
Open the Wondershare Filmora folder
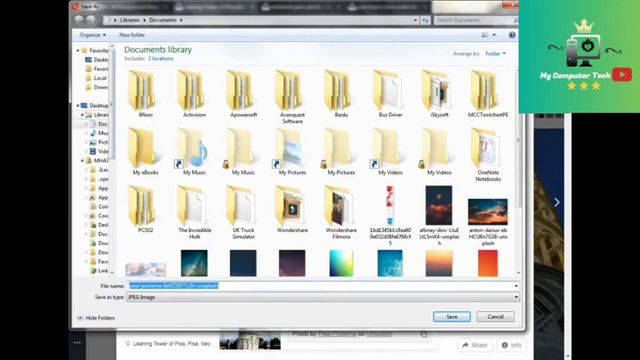(x=341, y=212)
